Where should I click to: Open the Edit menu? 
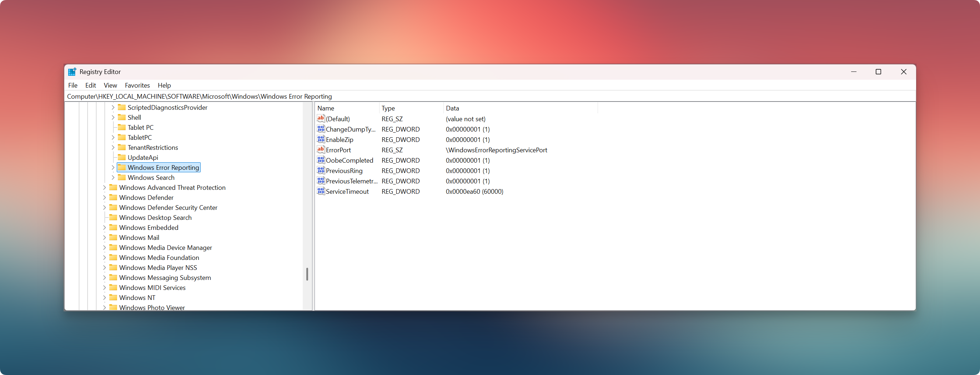coord(91,85)
